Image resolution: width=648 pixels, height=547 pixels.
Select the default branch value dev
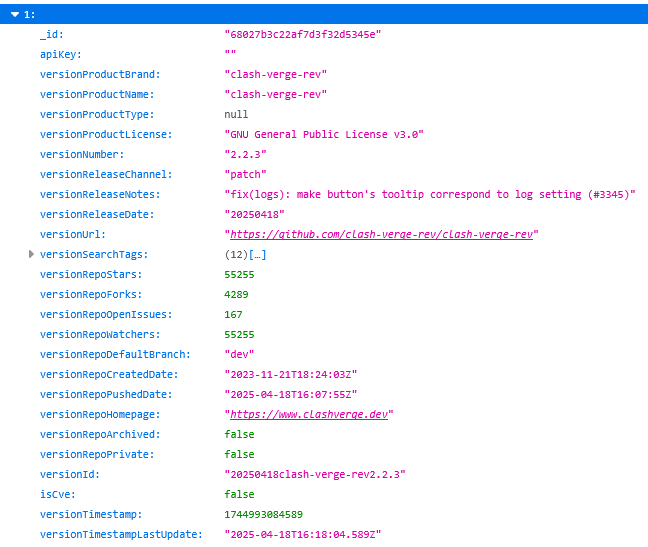239,354
